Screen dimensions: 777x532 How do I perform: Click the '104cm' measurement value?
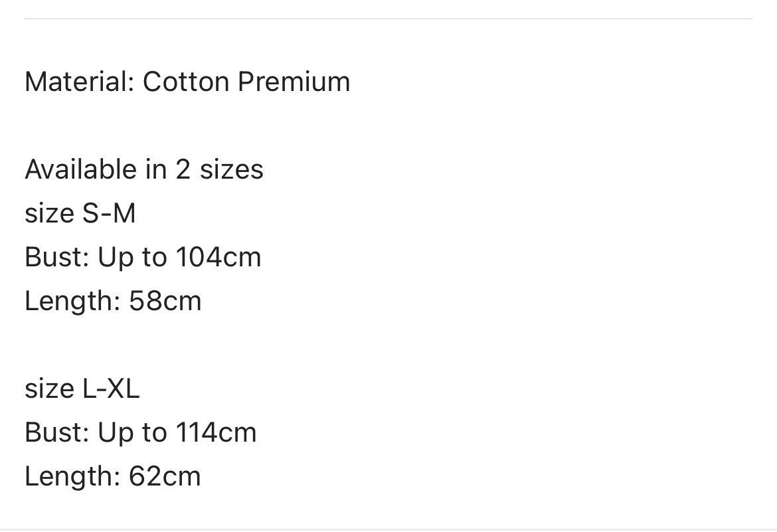[x=218, y=257]
